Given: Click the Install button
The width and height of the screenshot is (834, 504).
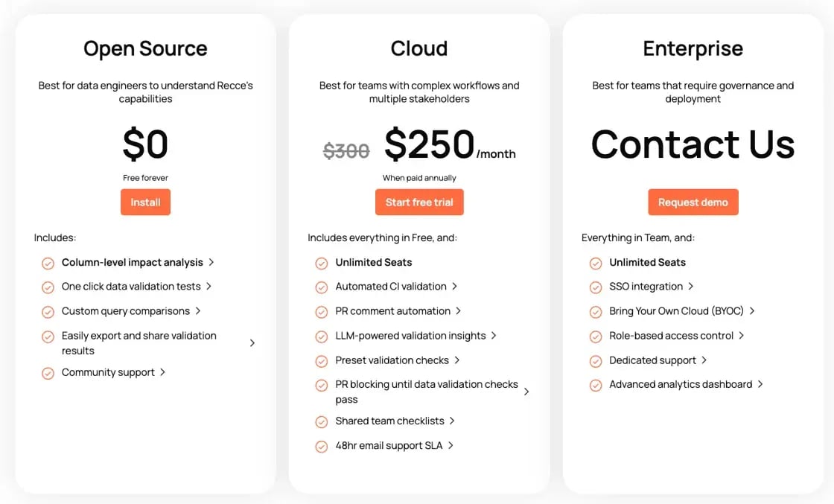Looking at the screenshot, I should coord(145,202).
